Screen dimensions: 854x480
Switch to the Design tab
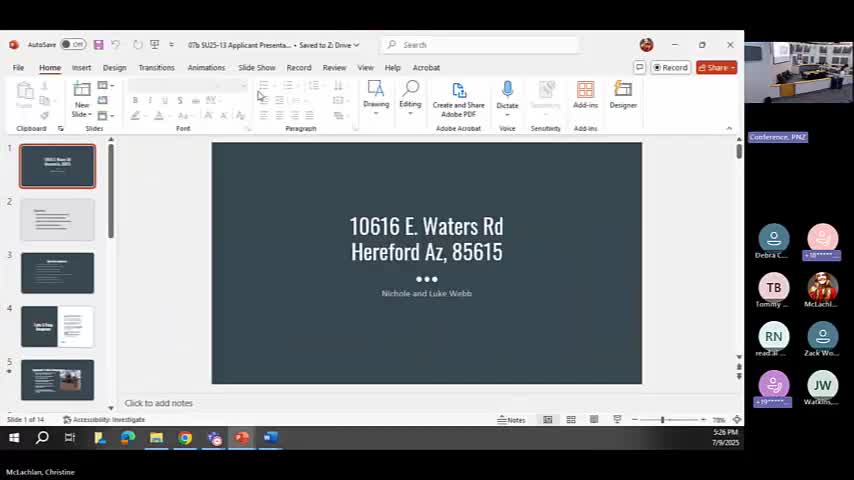click(x=114, y=68)
